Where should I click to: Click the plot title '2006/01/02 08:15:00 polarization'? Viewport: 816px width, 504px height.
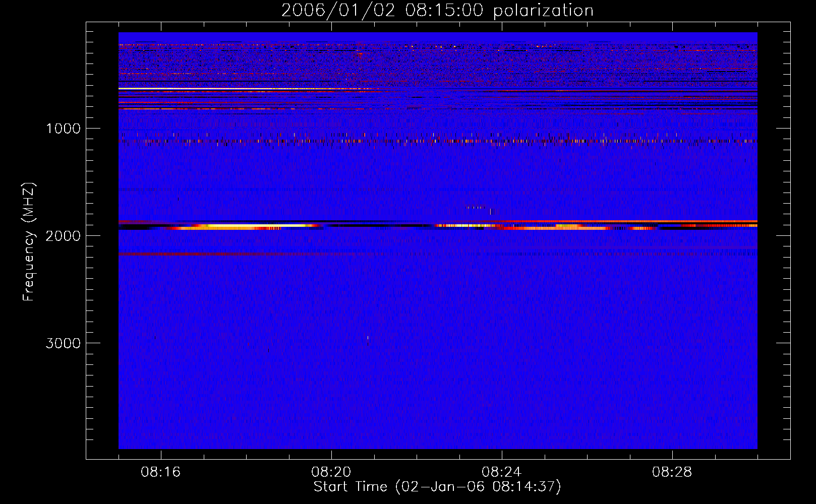(437, 11)
